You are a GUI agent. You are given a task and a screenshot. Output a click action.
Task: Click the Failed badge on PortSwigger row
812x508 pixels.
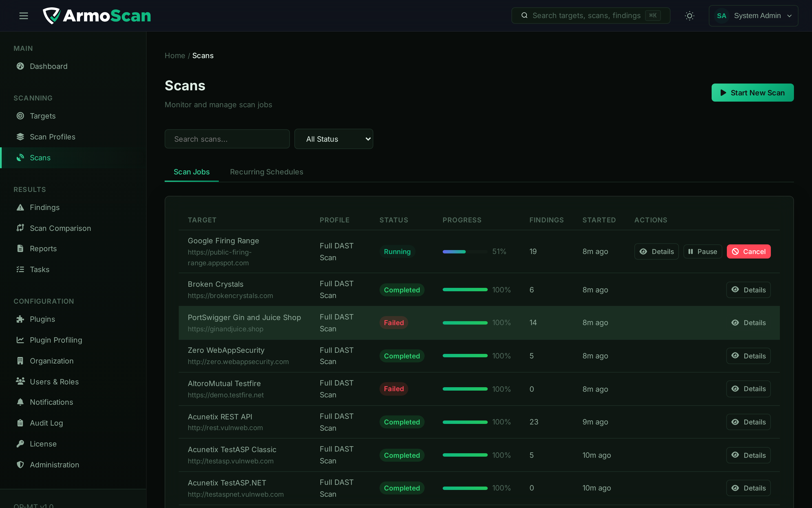[394, 323]
